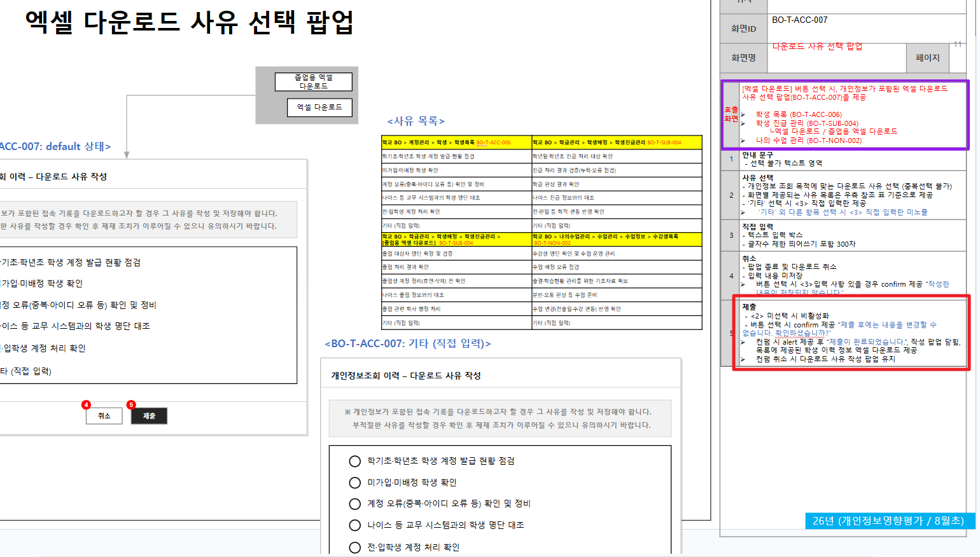Screen dimensions: 980x557
Task: Click the 페이지 label cell
Action: (927, 58)
